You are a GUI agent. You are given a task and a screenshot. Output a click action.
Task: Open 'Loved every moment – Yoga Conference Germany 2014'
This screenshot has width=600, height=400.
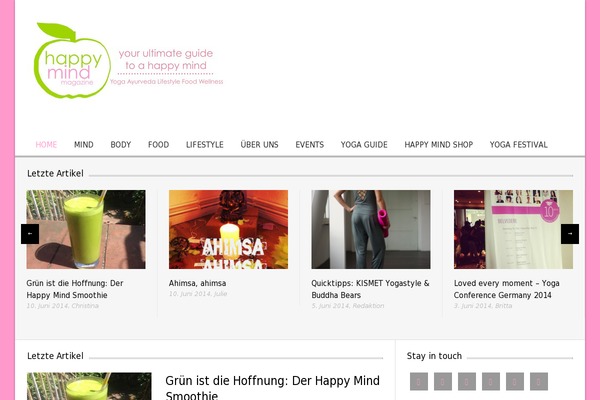tap(507, 289)
